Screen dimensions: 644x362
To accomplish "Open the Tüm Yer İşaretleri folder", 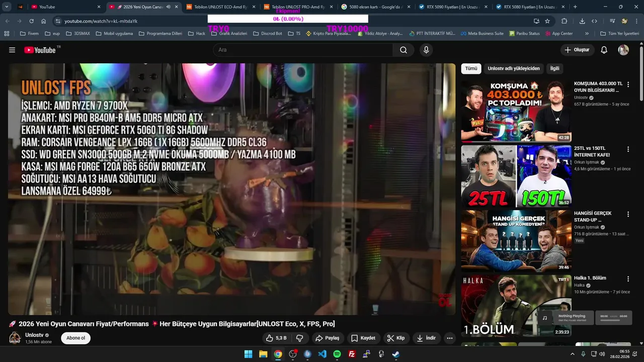I will click(620, 33).
